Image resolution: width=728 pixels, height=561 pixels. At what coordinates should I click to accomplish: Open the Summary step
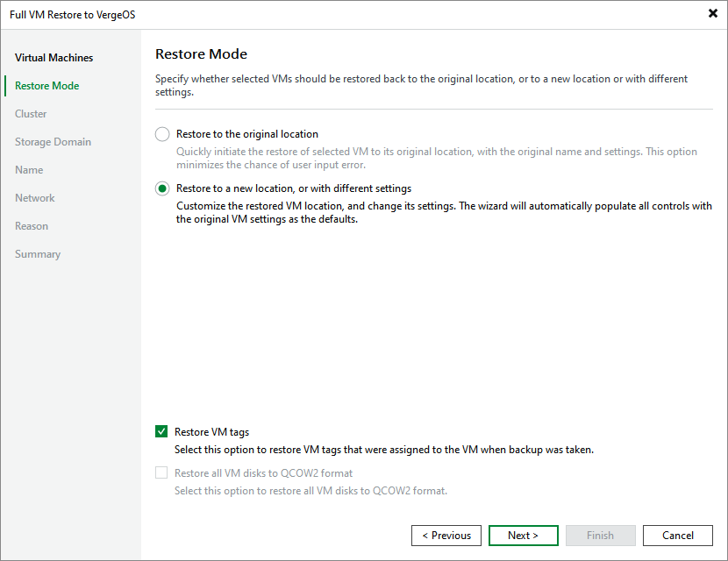pos(38,254)
